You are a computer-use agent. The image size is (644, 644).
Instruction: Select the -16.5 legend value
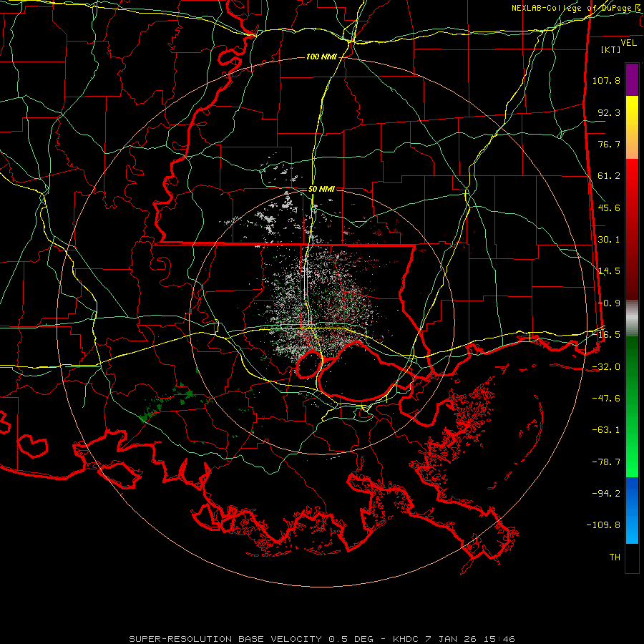click(606, 335)
